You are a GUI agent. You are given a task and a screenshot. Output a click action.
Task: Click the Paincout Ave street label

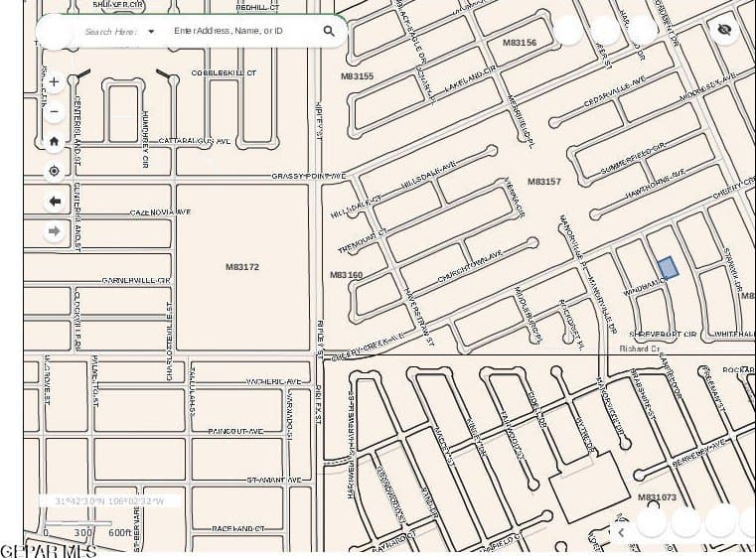coord(235,431)
